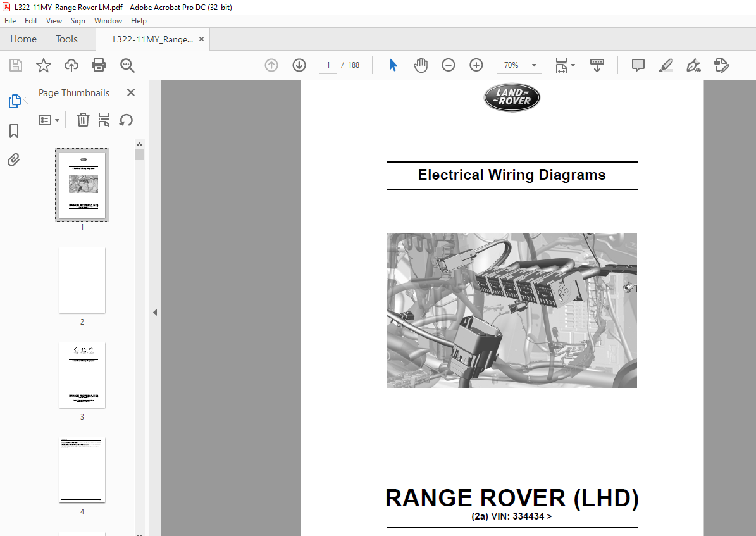Open the View menu
The height and width of the screenshot is (536, 756).
(54, 21)
